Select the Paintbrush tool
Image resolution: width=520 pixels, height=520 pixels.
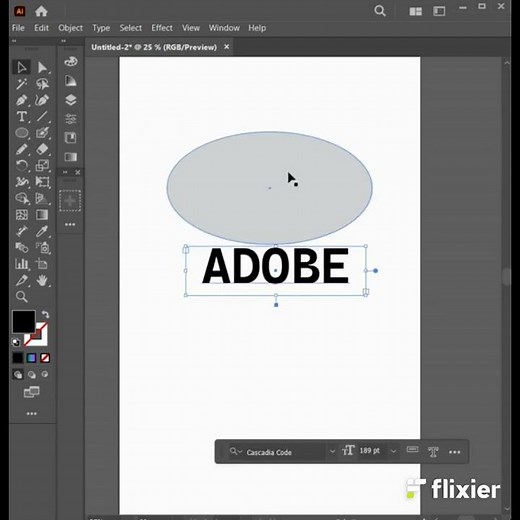click(x=42, y=133)
